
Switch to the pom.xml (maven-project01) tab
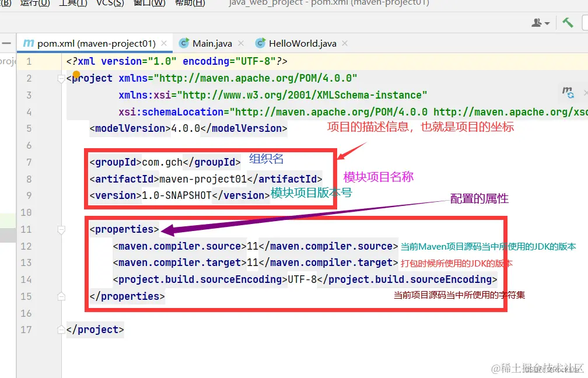click(x=96, y=44)
